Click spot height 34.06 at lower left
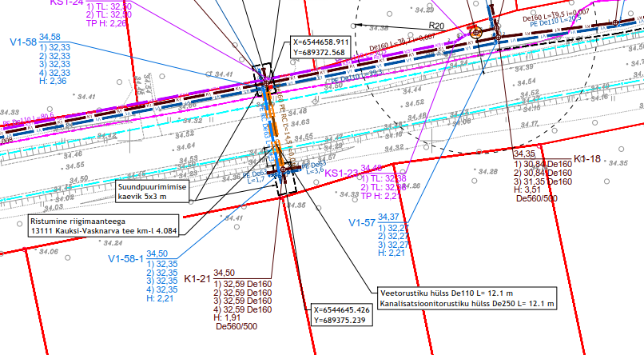Viewport: 644px width, 355px height. (49, 251)
